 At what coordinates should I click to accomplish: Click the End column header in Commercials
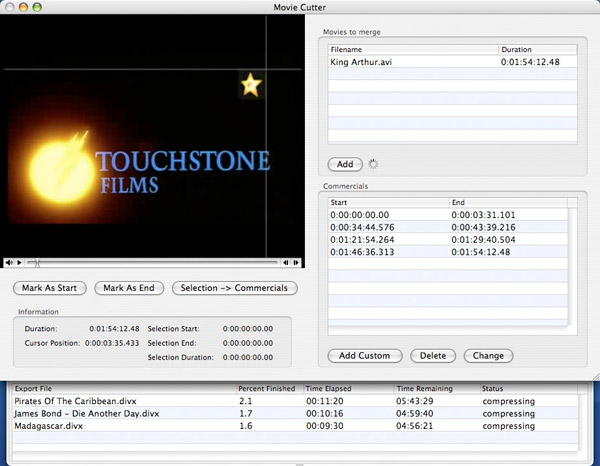(x=508, y=202)
